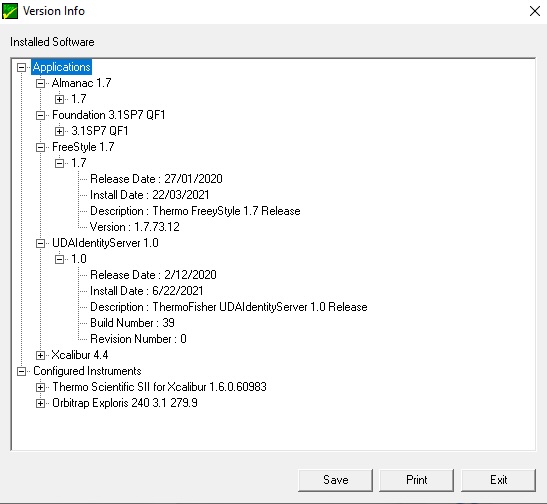Viewport: 547px width, 504px height.
Task: Collapse the 1.7 node under FreeStyle
Action: (59, 163)
